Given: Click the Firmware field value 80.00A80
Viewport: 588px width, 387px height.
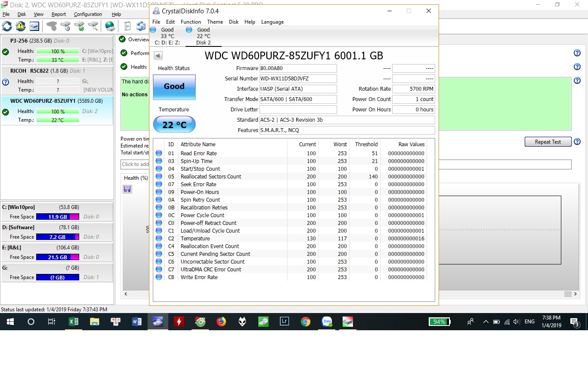Looking at the screenshot, I should (x=298, y=68).
